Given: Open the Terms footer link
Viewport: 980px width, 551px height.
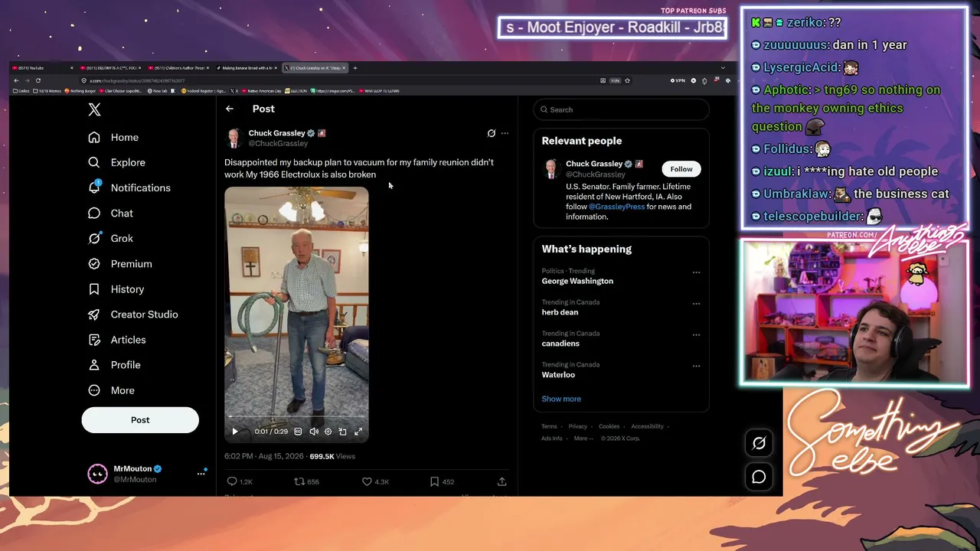Looking at the screenshot, I should [549, 426].
